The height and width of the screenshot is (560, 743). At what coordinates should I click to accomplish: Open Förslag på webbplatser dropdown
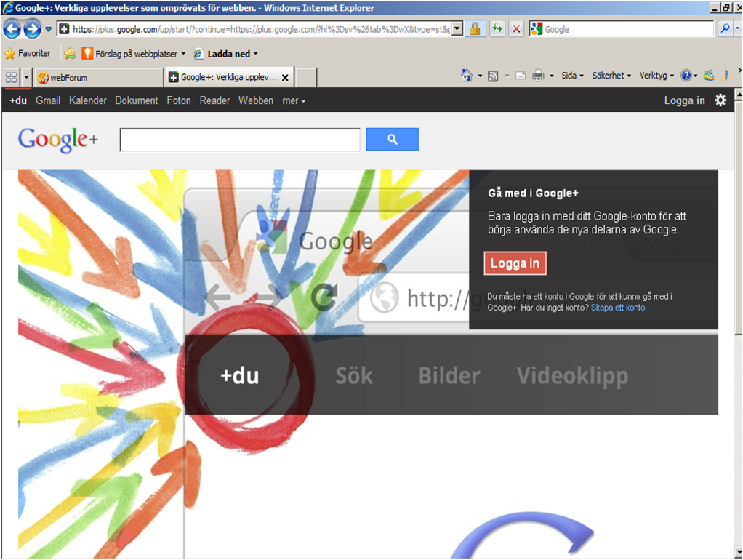tap(134, 54)
